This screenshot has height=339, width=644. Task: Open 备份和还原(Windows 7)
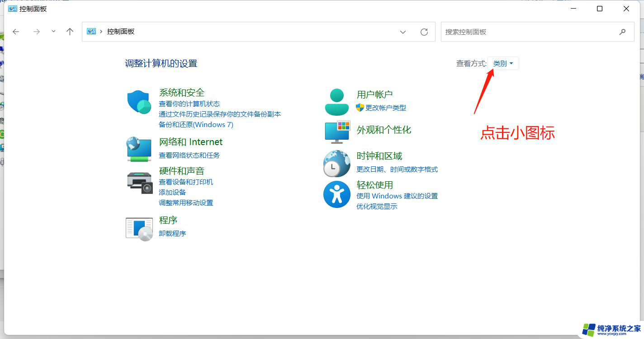[196, 124]
